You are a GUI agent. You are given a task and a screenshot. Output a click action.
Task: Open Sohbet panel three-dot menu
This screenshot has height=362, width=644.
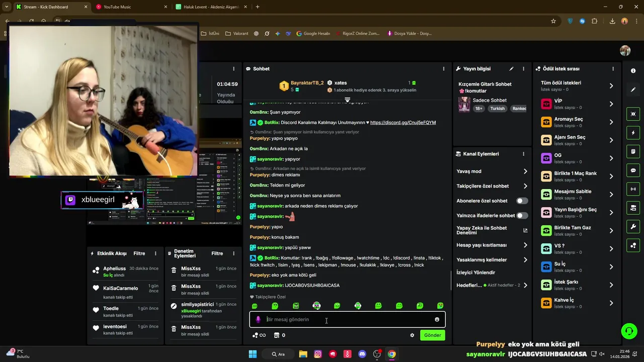click(443, 69)
